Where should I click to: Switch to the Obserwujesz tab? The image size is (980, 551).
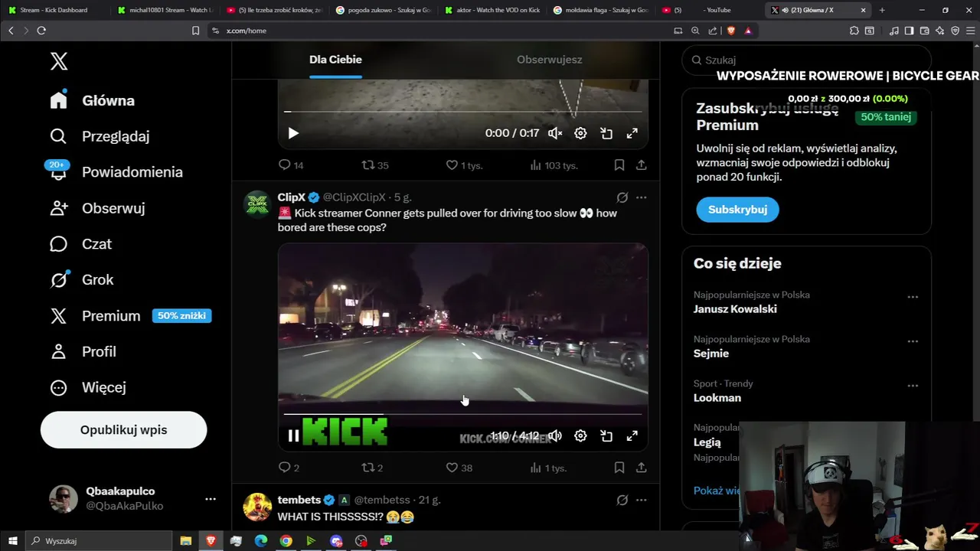(x=549, y=60)
